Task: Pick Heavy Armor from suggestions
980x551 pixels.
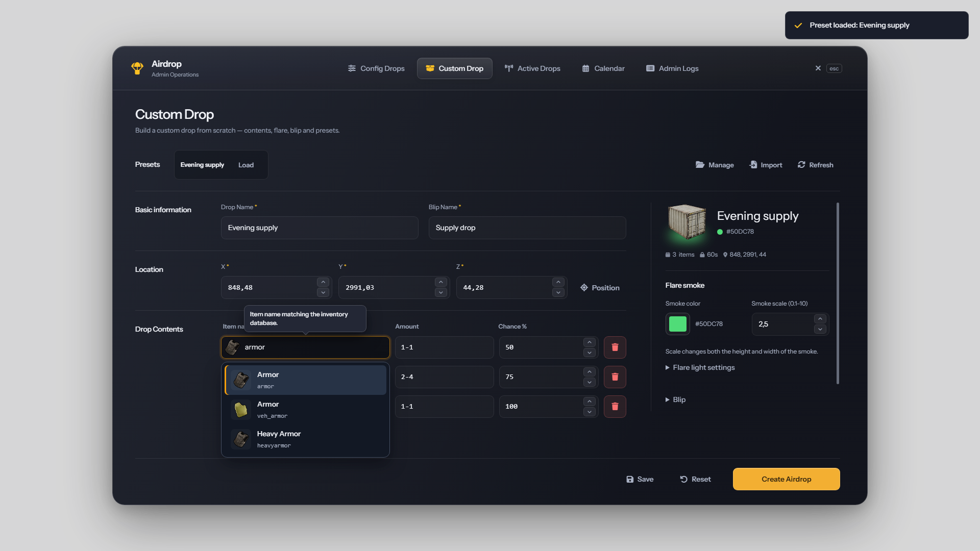Action: (x=305, y=439)
